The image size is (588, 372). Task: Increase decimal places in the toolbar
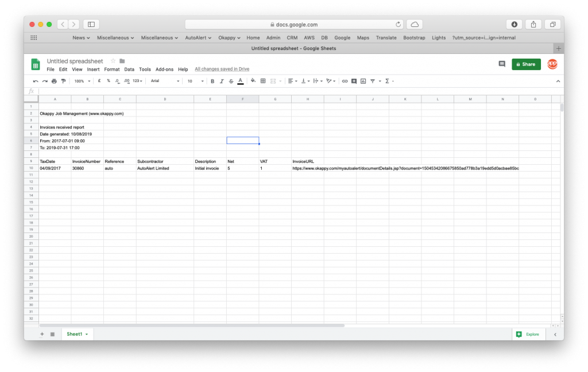[127, 81]
